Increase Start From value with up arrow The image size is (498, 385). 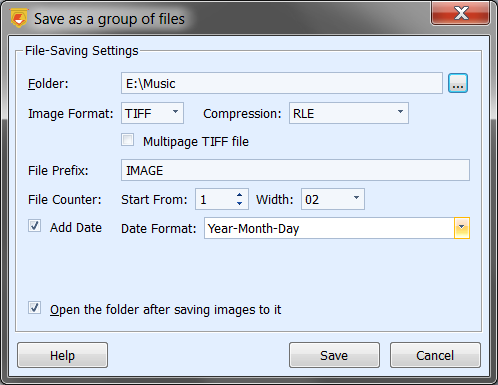pos(239,195)
